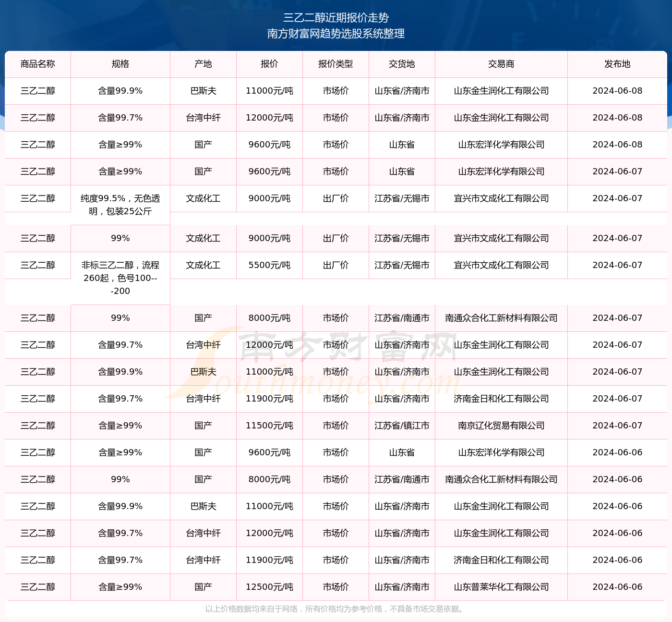
Task: Click the 商品名称 column header
Action: (x=38, y=64)
